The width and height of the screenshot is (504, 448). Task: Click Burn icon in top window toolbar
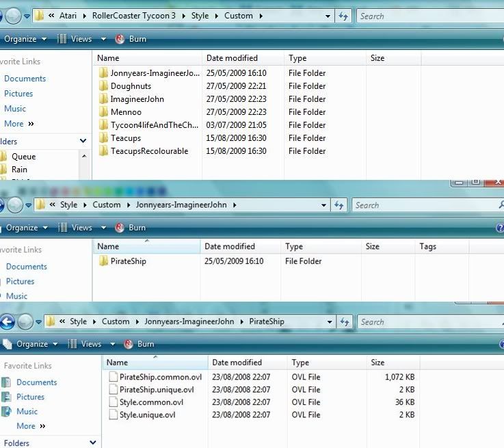120,39
